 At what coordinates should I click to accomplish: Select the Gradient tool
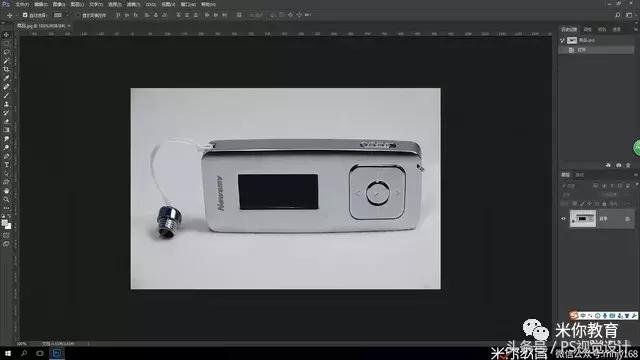tap(6, 130)
